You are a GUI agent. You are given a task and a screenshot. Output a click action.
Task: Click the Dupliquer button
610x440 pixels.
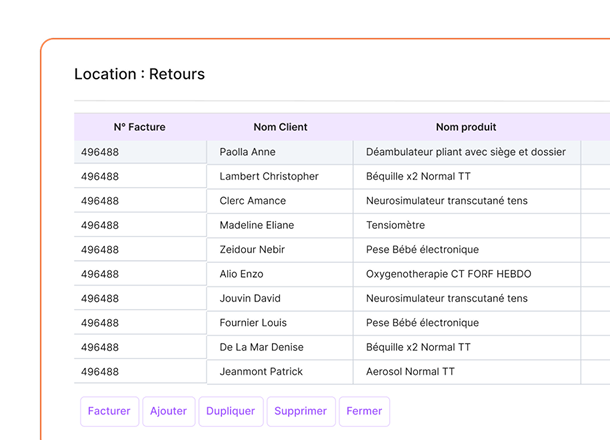point(232,411)
